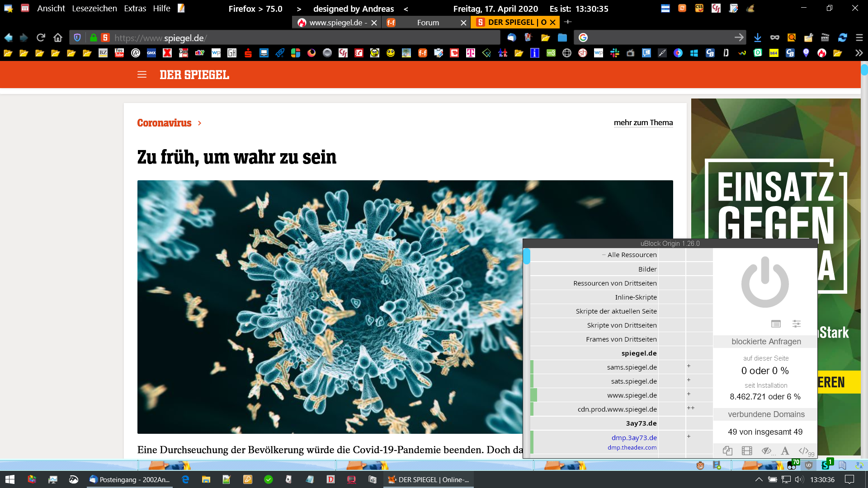Open uBlock dashboard via sliders icon
The image size is (868, 488).
[797, 324]
